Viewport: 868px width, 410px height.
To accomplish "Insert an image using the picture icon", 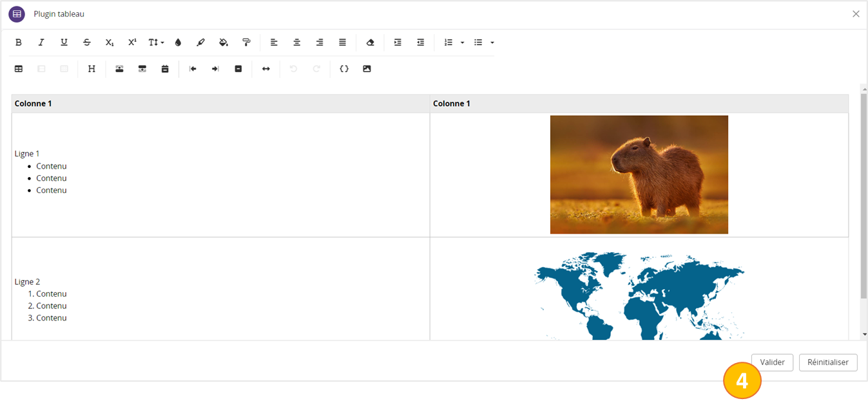I will [x=367, y=69].
